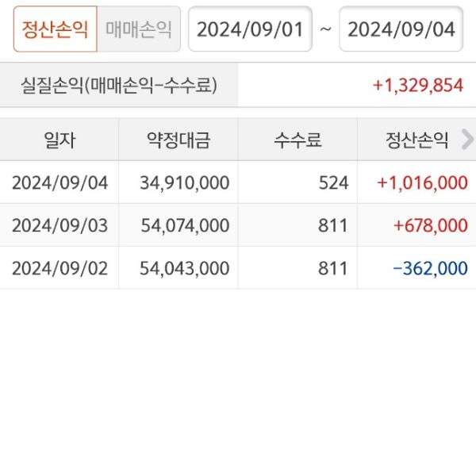Click the 수수료 column header
The height and width of the screenshot is (476, 476).
[x=297, y=140]
